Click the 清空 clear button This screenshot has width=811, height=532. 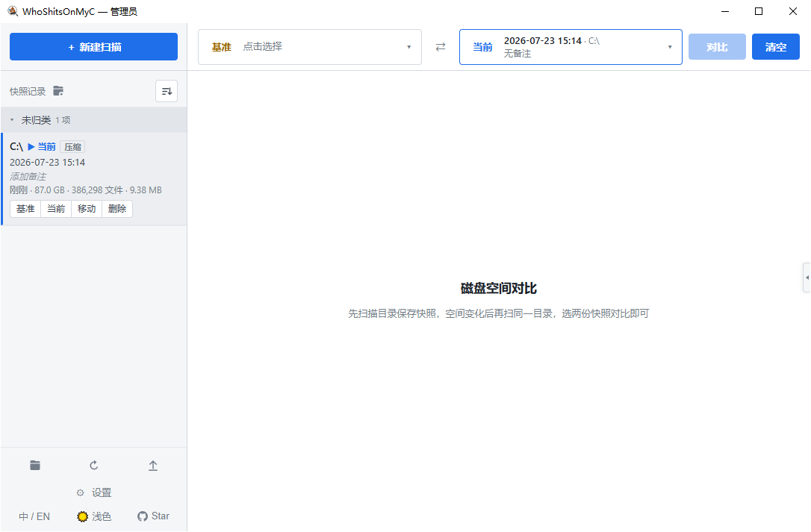click(775, 47)
